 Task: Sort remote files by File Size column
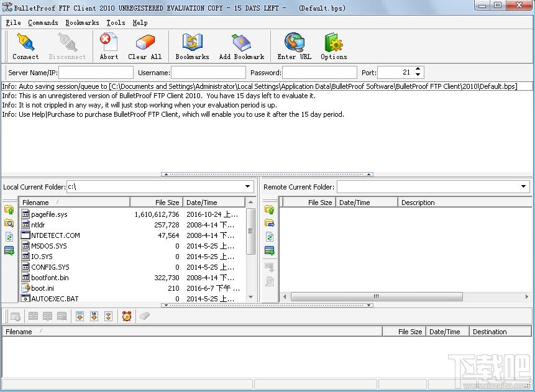[309, 203]
